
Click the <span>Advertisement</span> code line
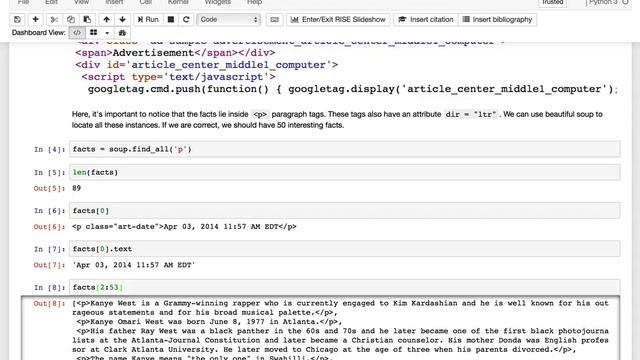pos(175,53)
